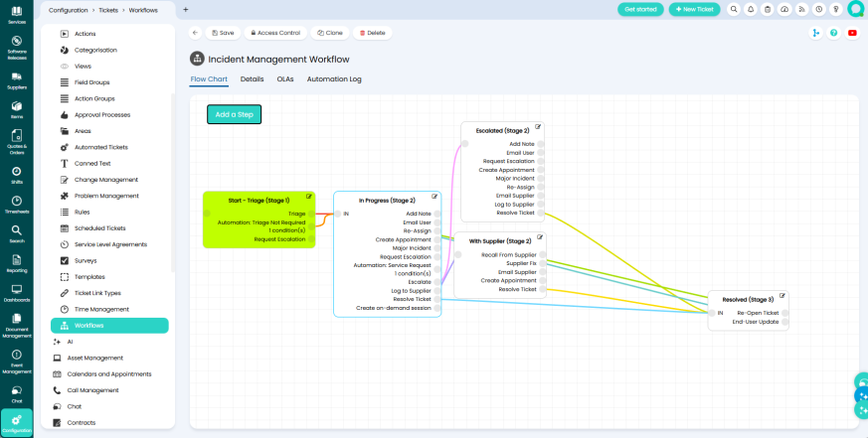The width and height of the screenshot is (868, 438).
Task: Open the clipboard icon in the top bar
Action: click(768, 9)
